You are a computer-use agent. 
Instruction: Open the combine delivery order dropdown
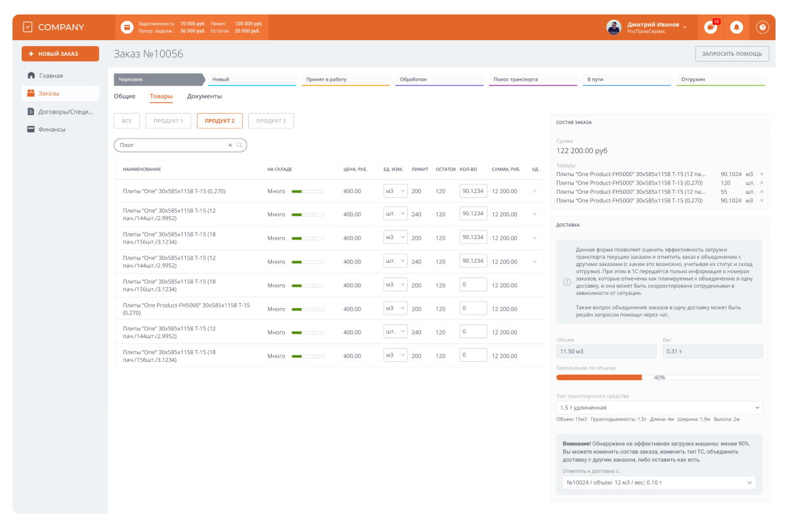pos(659,483)
